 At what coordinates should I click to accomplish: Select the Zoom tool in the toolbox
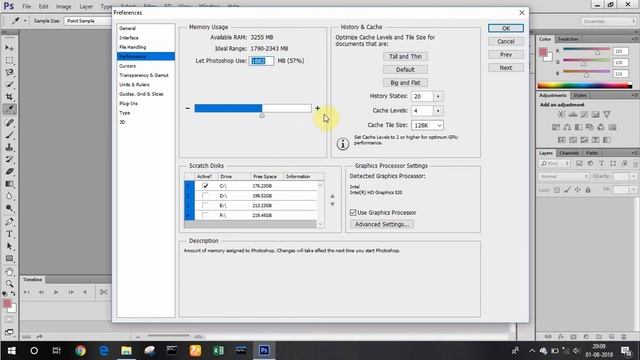click(9, 283)
